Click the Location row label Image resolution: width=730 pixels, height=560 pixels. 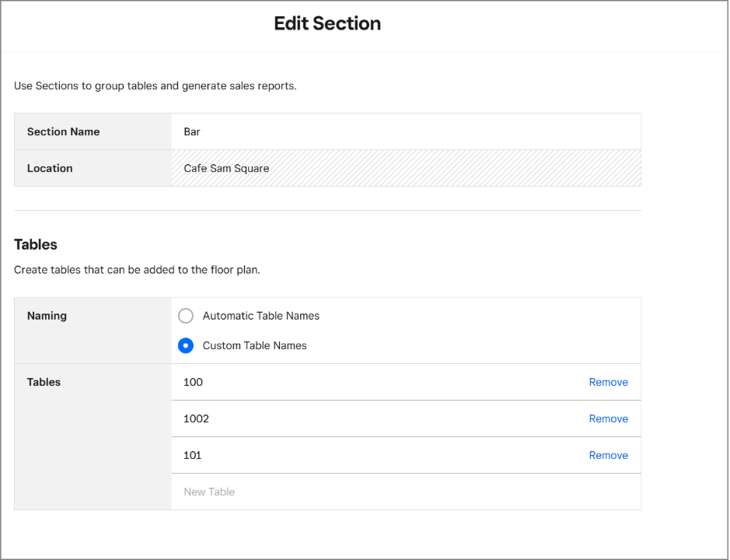tap(50, 168)
